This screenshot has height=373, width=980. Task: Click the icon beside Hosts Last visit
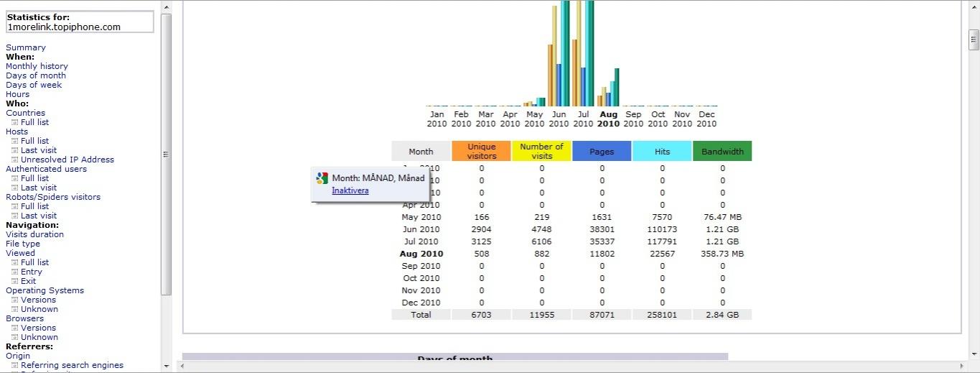pyautogui.click(x=14, y=150)
